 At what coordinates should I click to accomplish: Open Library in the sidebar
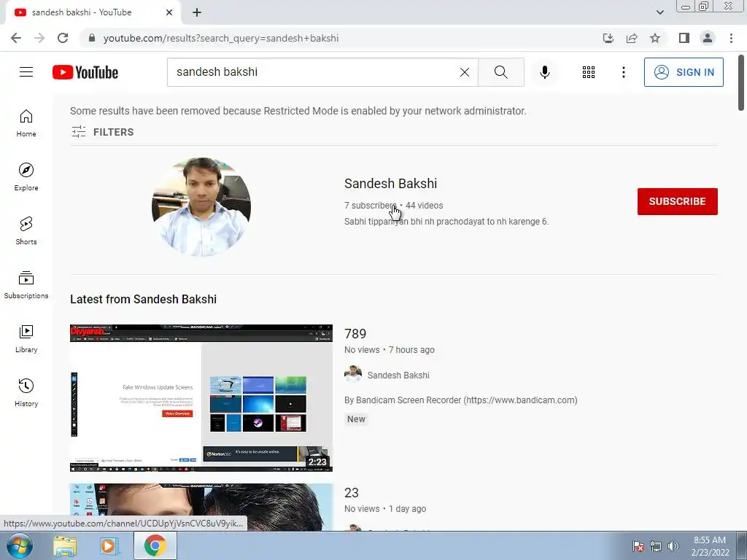click(x=26, y=339)
